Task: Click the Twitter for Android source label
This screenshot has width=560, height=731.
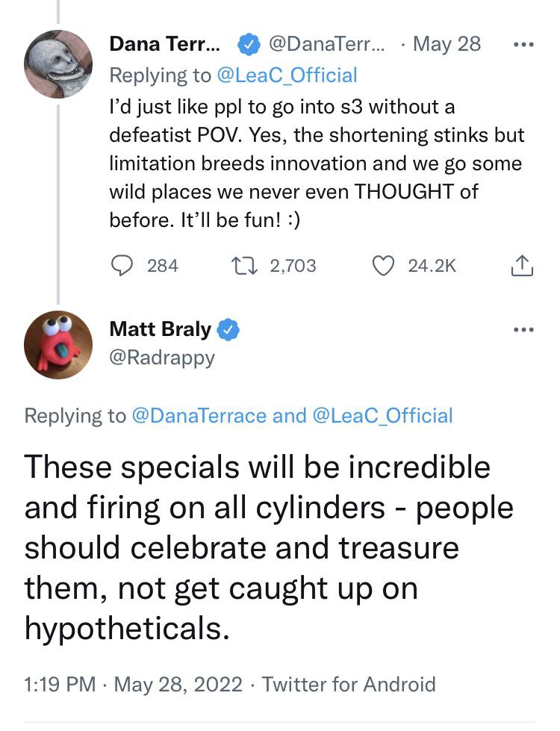Action: [349, 684]
